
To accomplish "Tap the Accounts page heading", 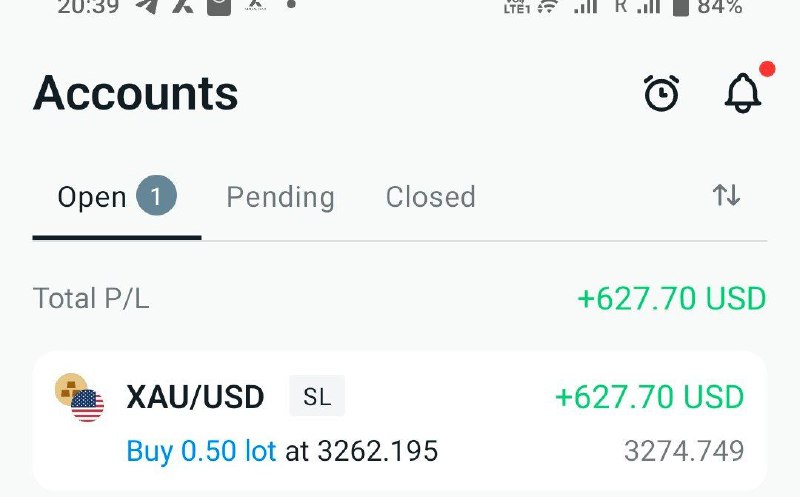I will click(x=136, y=93).
